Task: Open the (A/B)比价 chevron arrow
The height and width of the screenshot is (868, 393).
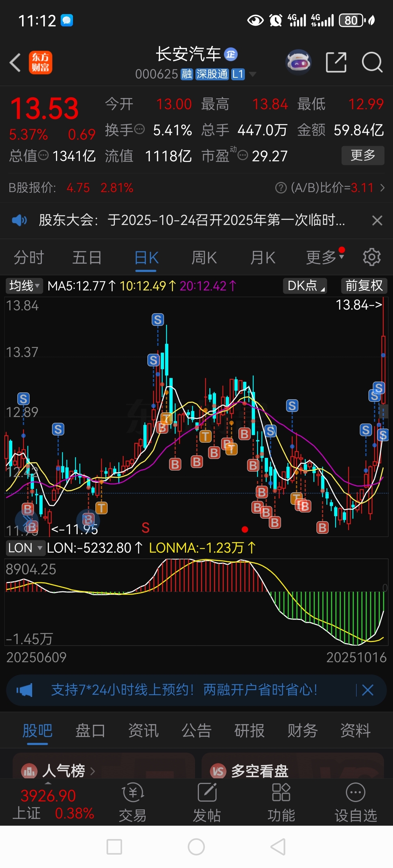Action: [383, 188]
